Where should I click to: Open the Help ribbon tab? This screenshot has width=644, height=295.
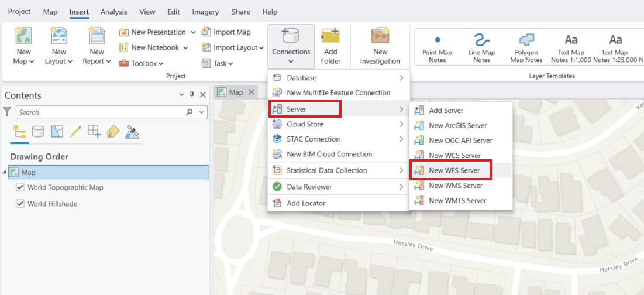pyautogui.click(x=270, y=12)
